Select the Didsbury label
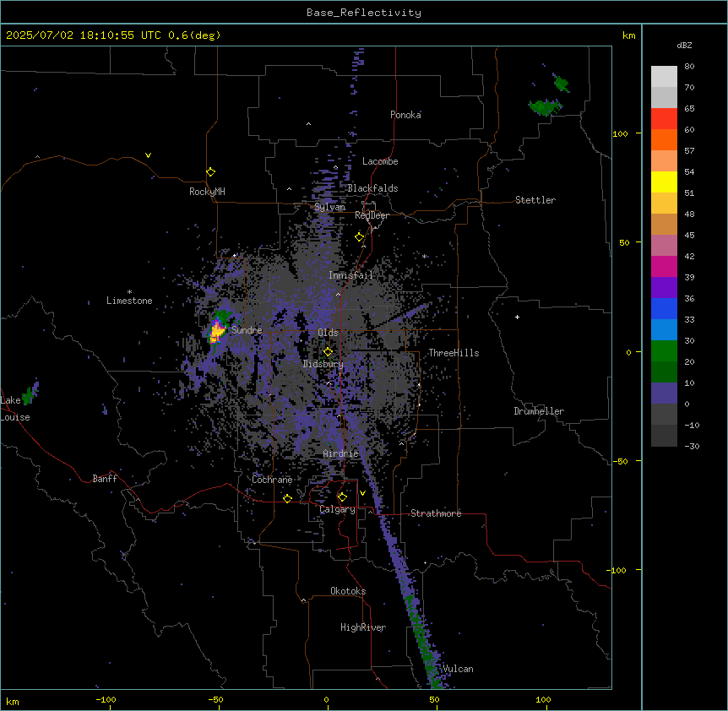 [x=323, y=364]
